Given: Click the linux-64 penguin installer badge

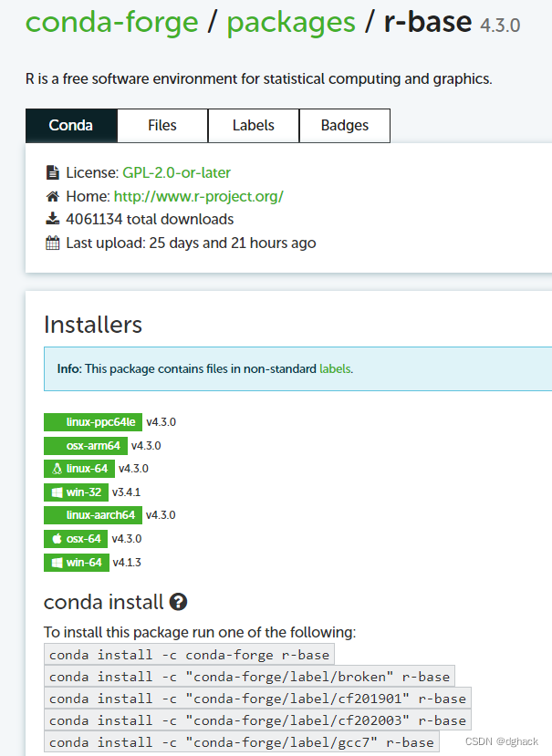Looking at the screenshot, I should [x=79, y=468].
